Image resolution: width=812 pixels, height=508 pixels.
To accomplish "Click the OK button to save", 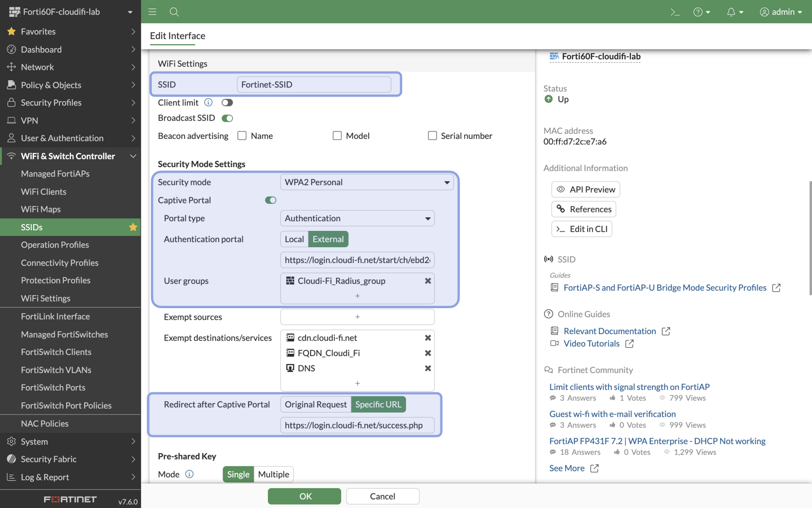I will click(x=304, y=496).
